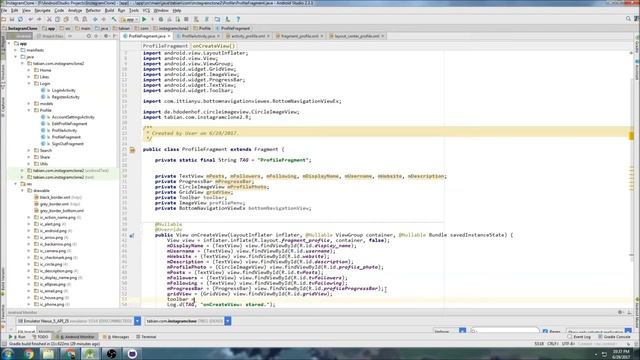Select grey_border_bottom.xml in drawable folder
This screenshot has height=360, width=640.
(x=62, y=211)
